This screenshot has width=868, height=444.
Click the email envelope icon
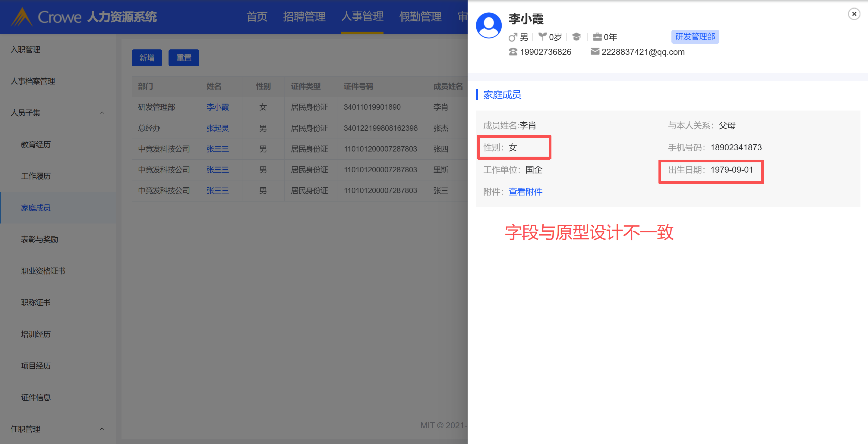(x=595, y=52)
